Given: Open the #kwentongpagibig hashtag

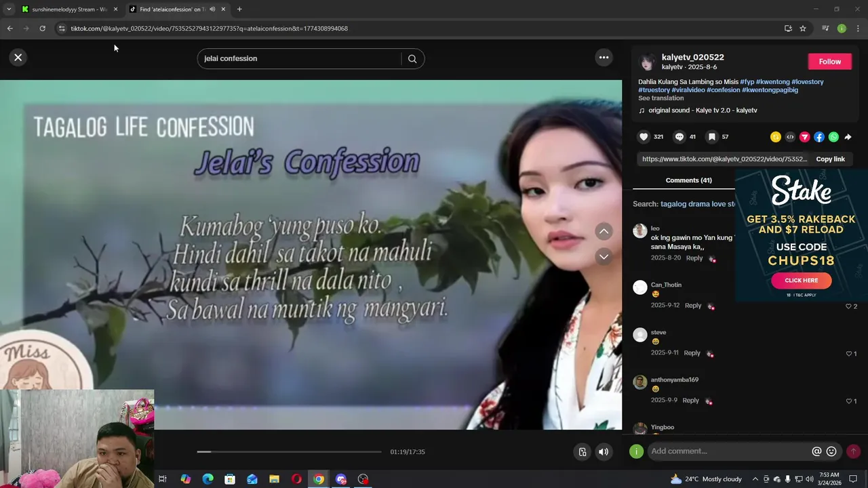Looking at the screenshot, I should [770, 90].
